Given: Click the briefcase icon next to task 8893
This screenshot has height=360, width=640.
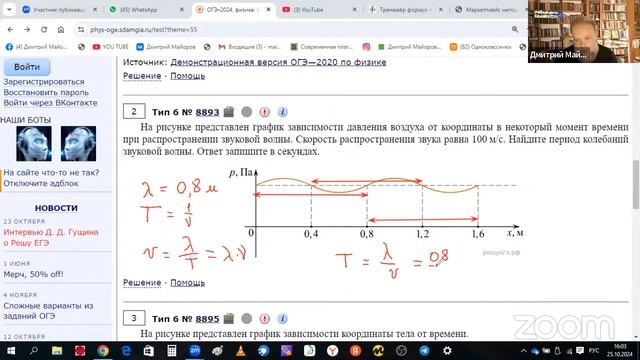Looking at the screenshot, I should tap(229, 111).
